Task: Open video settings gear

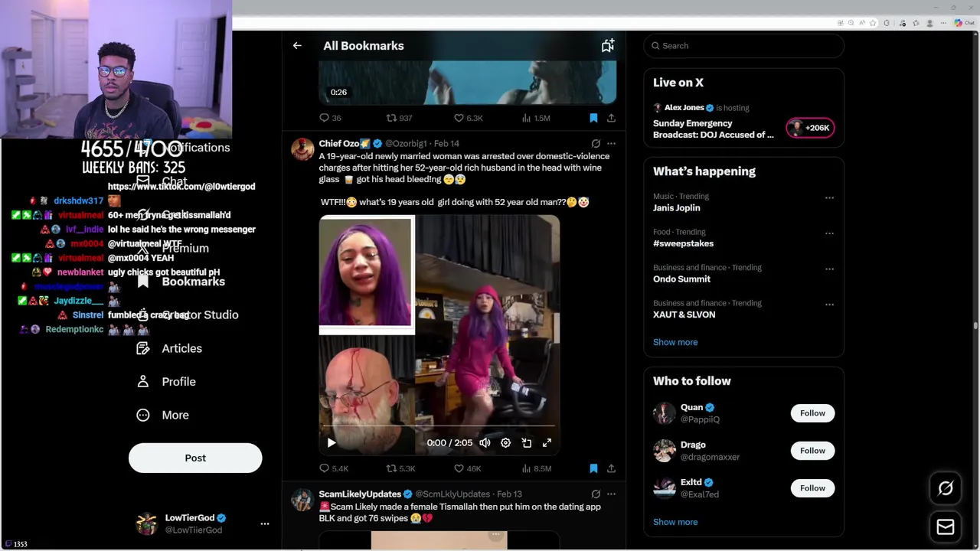Action: coord(505,443)
